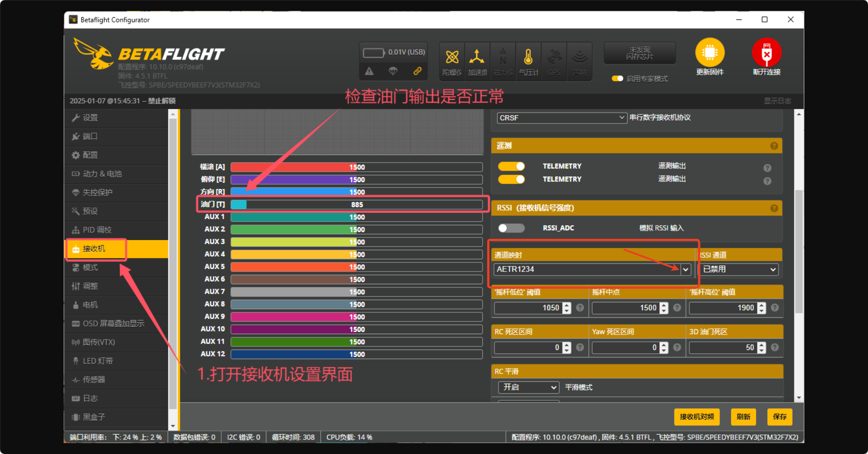
Task: Open the CRSF serial protocol dropdown
Action: (562, 118)
